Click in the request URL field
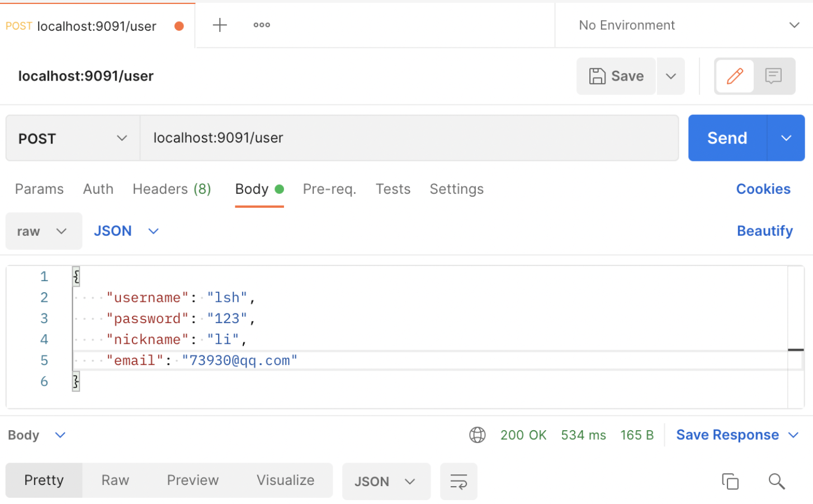 (x=408, y=138)
